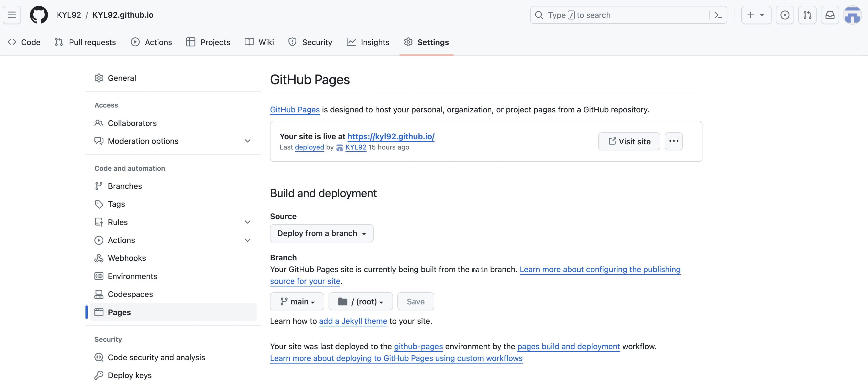
Task: Open the pull requests icon in header
Action: 807,15
